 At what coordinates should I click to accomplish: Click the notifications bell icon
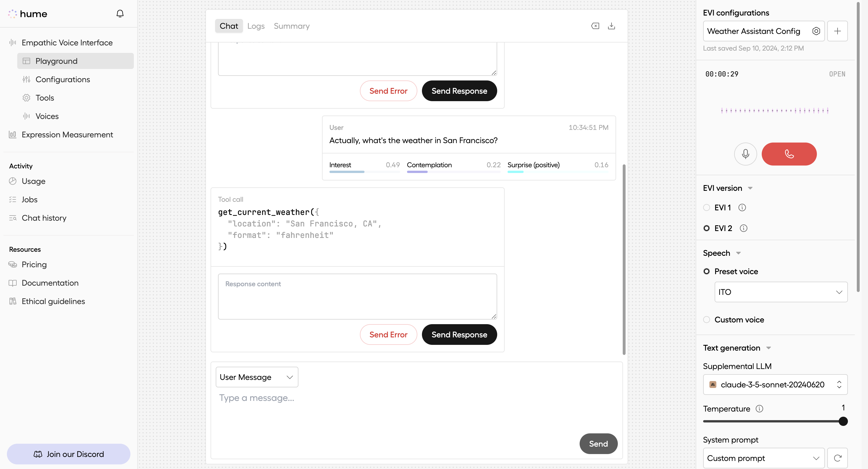(x=120, y=14)
